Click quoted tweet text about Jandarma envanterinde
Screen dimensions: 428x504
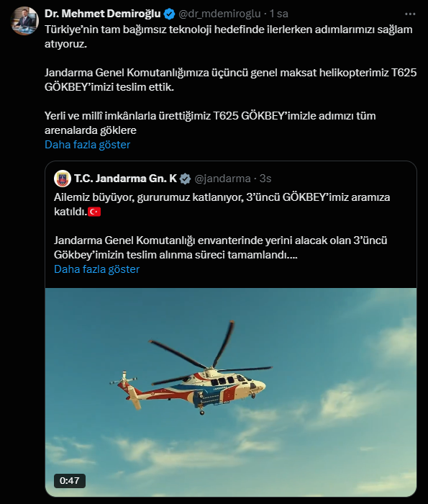tap(221, 248)
